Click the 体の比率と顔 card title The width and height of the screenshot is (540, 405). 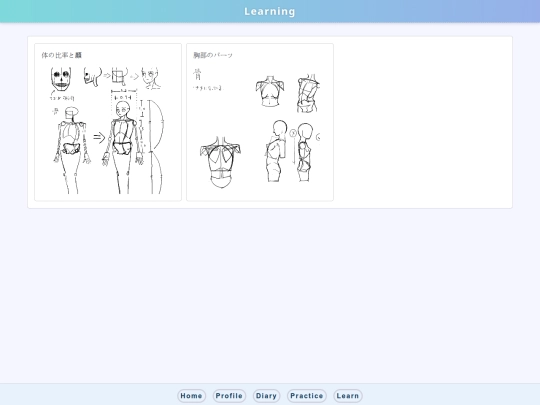click(x=62, y=55)
